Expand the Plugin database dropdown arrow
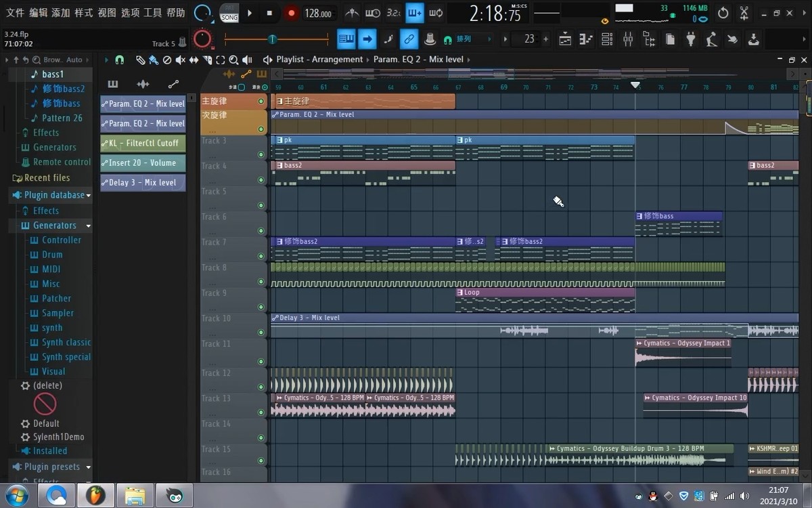The width and height of the screenshot is (812, 508). click(89, 195)
